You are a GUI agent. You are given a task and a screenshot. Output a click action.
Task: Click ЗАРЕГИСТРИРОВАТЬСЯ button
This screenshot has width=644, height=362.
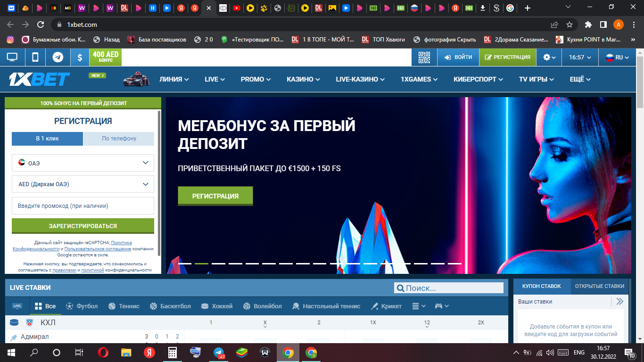[83, 226]
